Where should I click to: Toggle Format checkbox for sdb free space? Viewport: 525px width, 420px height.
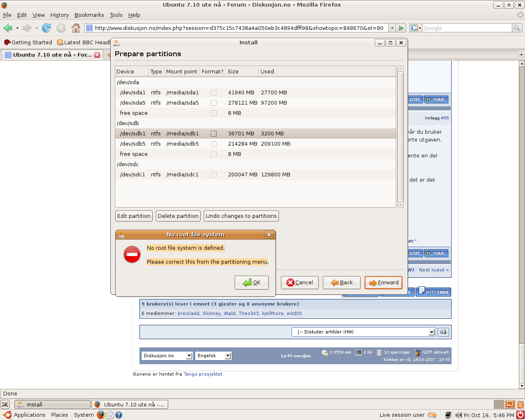[x=214, y=154]
